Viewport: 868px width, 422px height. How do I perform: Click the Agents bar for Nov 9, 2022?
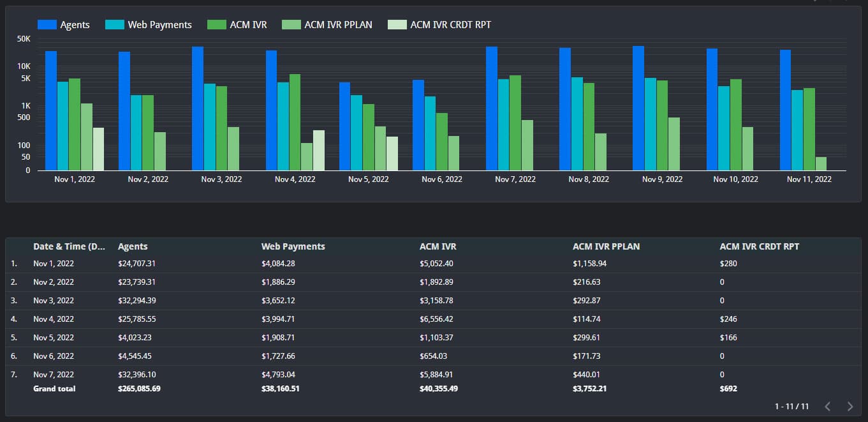(638, 108)
